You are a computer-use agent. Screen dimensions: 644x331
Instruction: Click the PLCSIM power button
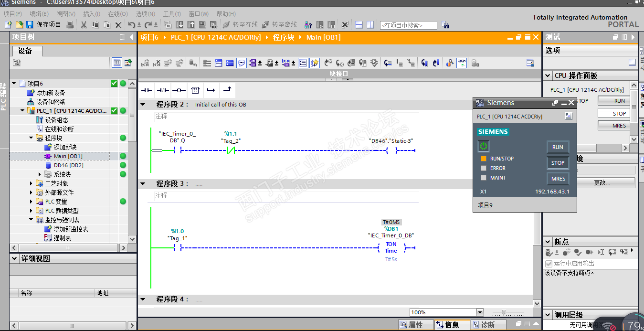(484, 146)
